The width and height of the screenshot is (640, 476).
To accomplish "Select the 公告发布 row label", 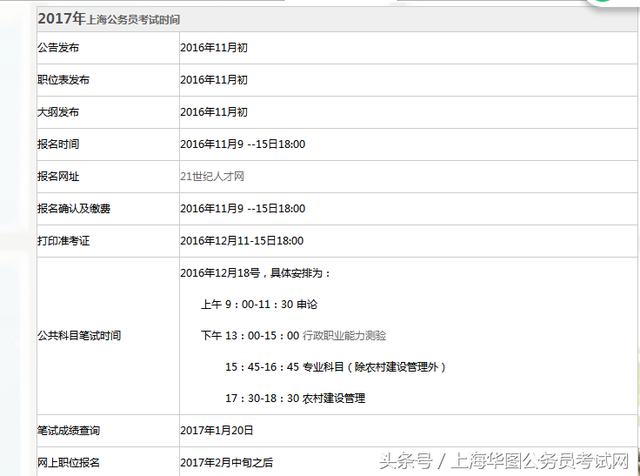I will 58,48.
